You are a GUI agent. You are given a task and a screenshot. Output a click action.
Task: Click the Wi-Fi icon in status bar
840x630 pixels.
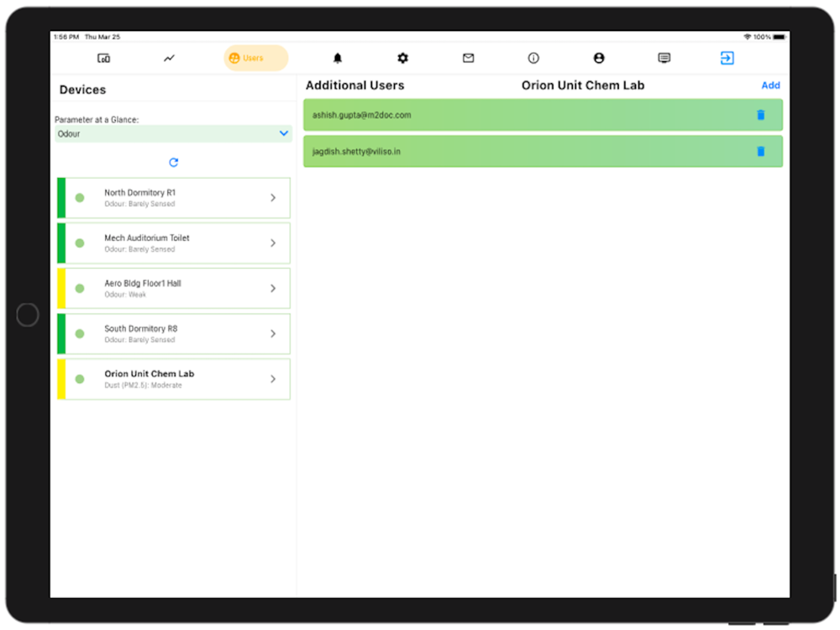tap(748, 37)
